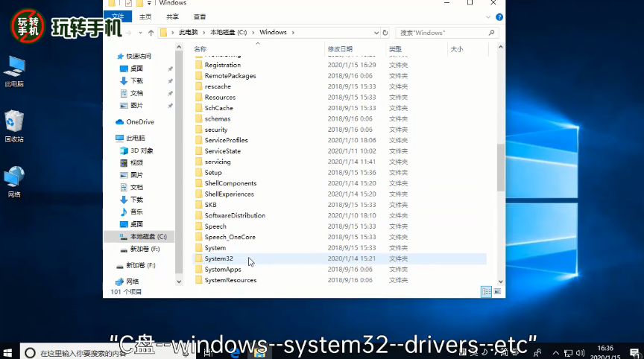Open the 文件 menu tab

pyautogui.click(x=118, y=16)
